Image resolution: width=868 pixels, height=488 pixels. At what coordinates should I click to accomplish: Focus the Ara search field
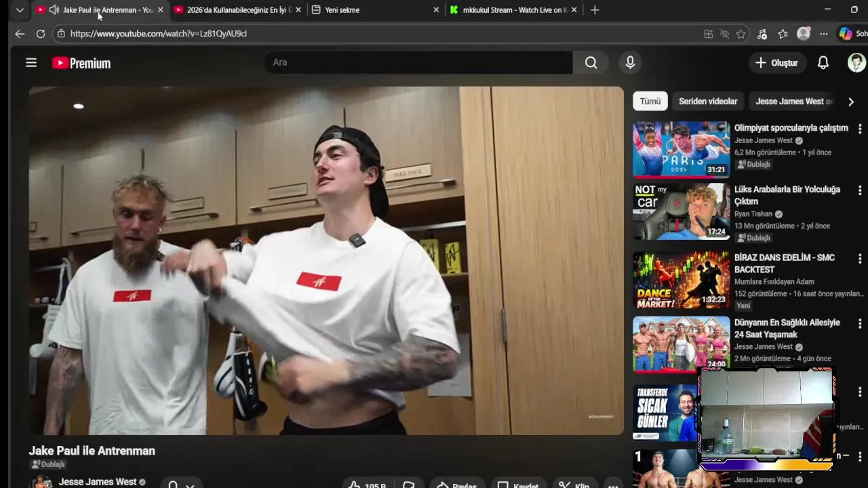418,62
